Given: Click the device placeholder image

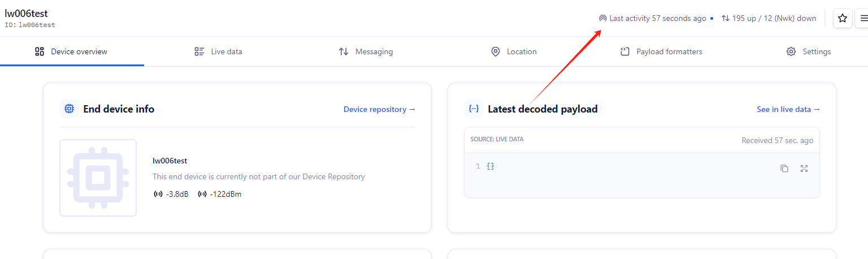Looking at the screenshot, I should point(98,178).
